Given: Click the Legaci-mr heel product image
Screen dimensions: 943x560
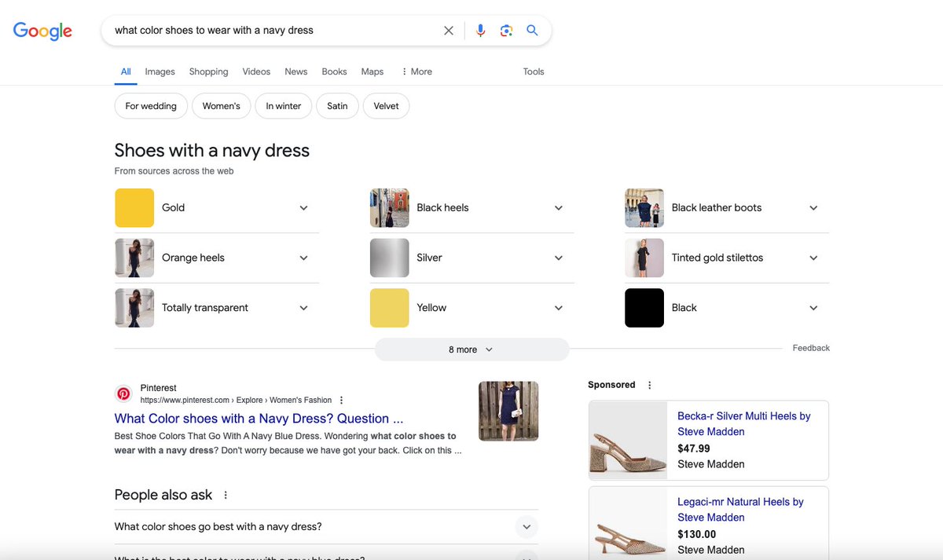Looking at the screenshot, I should click(x=629, y=524).
